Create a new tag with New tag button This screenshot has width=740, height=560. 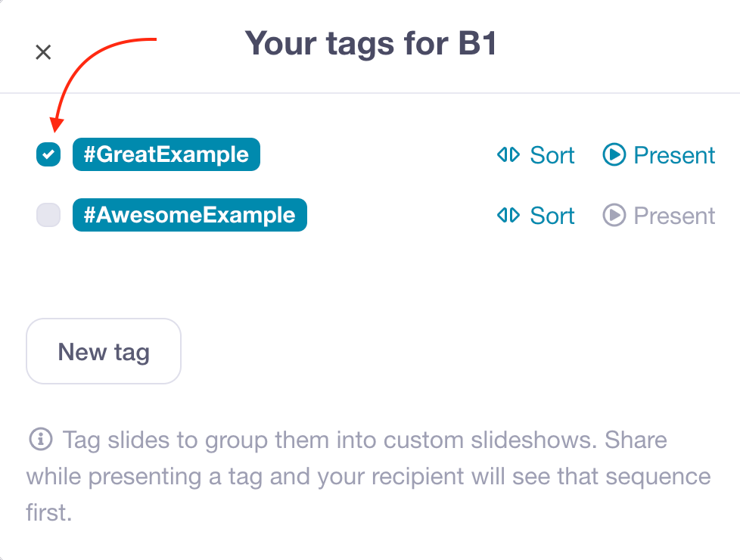pyautogui.click(x=104, y=352)
